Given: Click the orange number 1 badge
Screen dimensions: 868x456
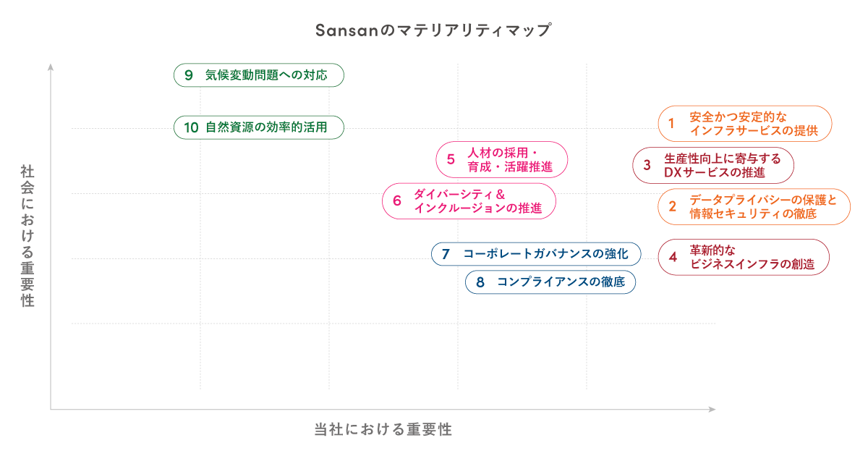Looking at the screenshot, I should pos(671,124).
